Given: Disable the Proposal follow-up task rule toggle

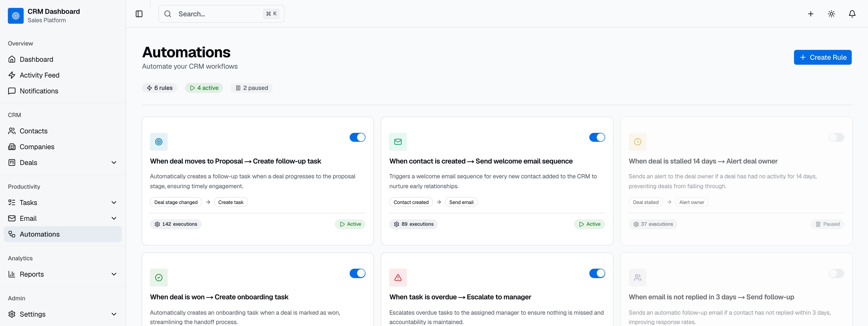Looking at the screenshot, I should click(x=357, y=137).
